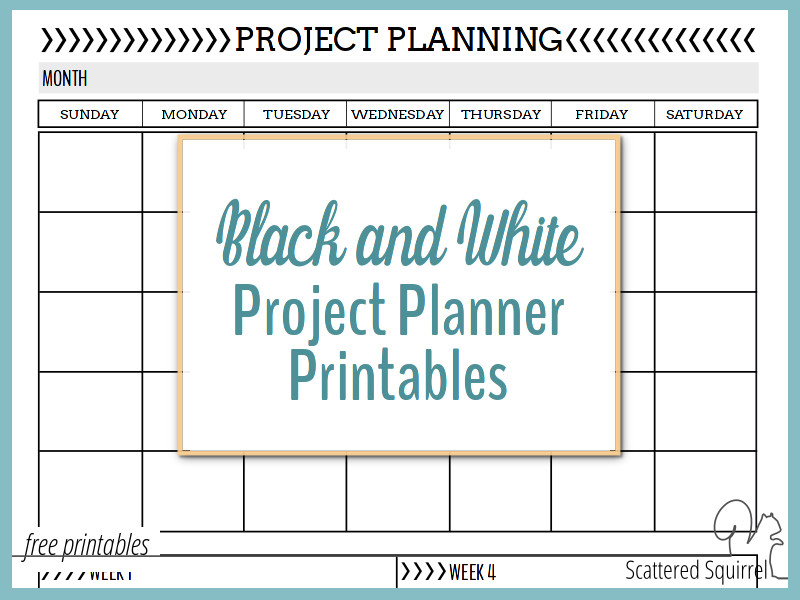Click the WEDNESDAY column header

click(398, 114)
